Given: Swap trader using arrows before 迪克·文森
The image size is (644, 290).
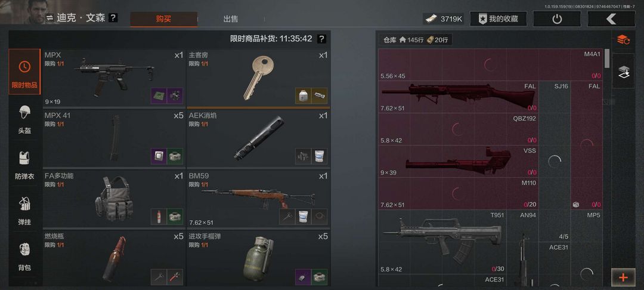Looking at the screenshot, I should point(49,18).
